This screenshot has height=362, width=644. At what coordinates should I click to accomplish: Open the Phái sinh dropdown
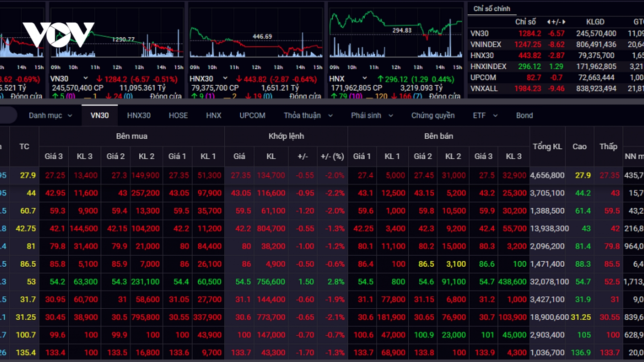pos(372,115)
